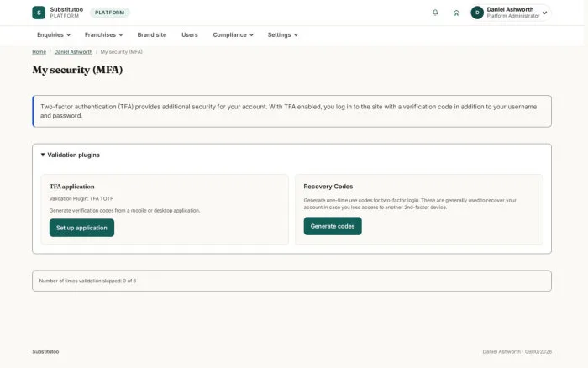Click the Generate codes button

click(333, 226)
